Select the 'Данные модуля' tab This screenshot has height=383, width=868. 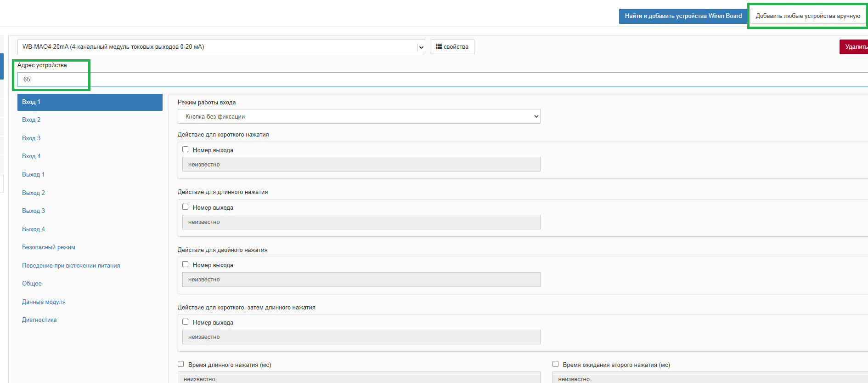coord(44,302)
